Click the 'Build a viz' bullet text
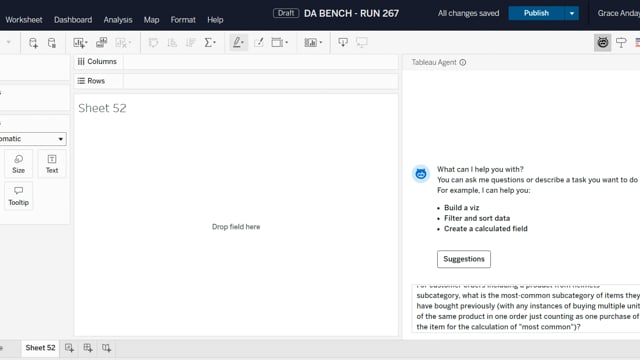This screenshot has width=640, height=360. click(462, 208)
